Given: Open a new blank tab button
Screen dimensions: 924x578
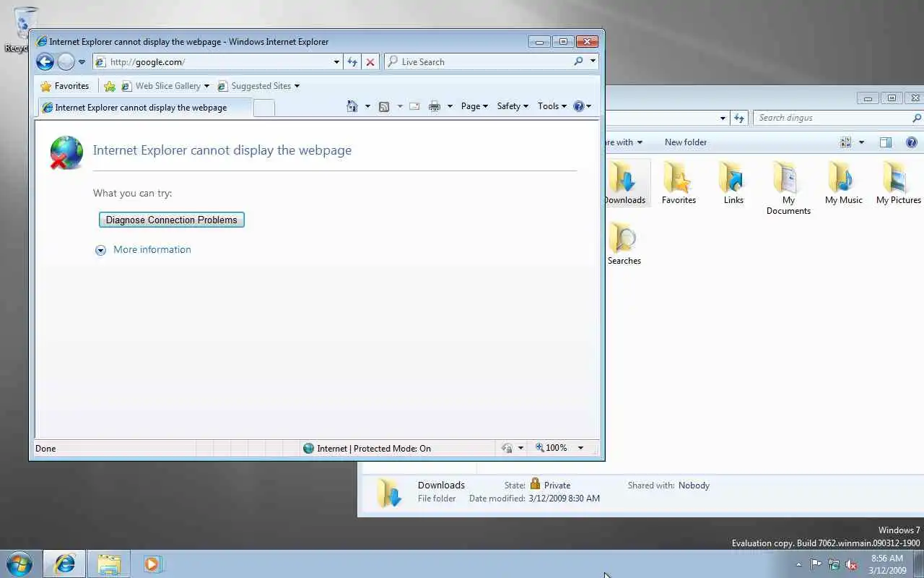Looking at the screenshot, I should (x=264, y=108).
